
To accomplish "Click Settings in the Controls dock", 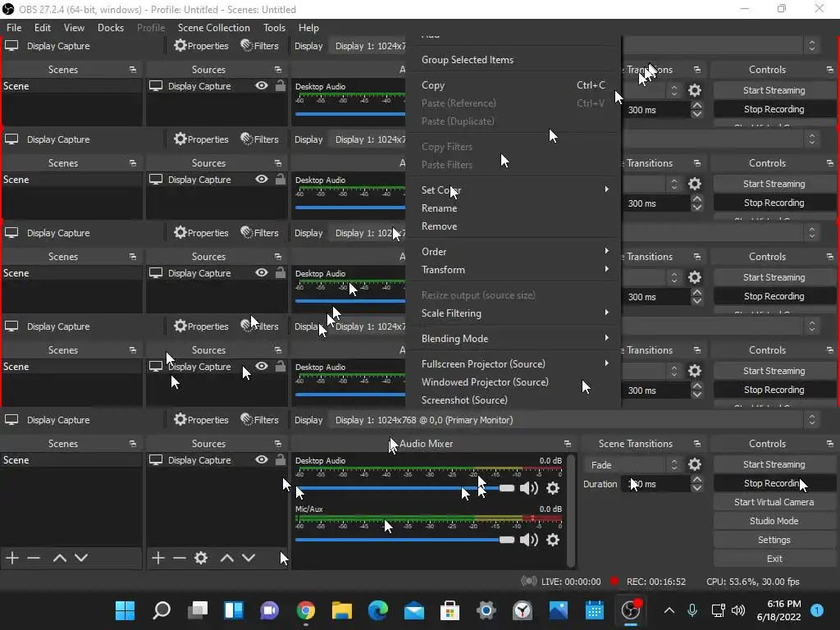I will [774, 540].
